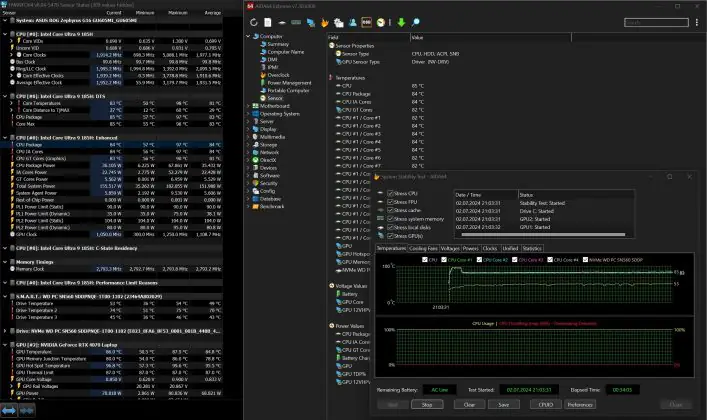Open the AIDA64 Report page icon
Viewport: 707px width, 420px height.
(267, 22)
